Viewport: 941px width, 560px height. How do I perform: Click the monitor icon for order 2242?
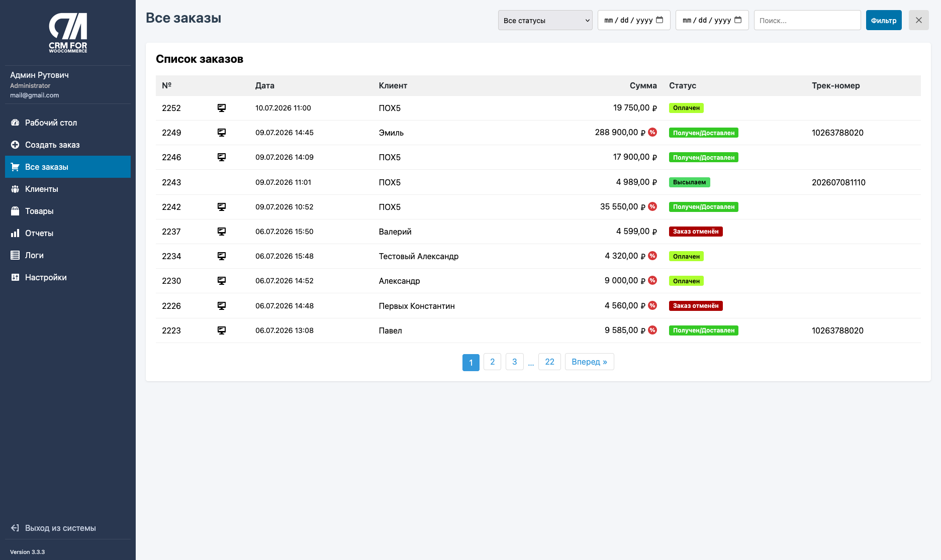(x=222, y=207)
